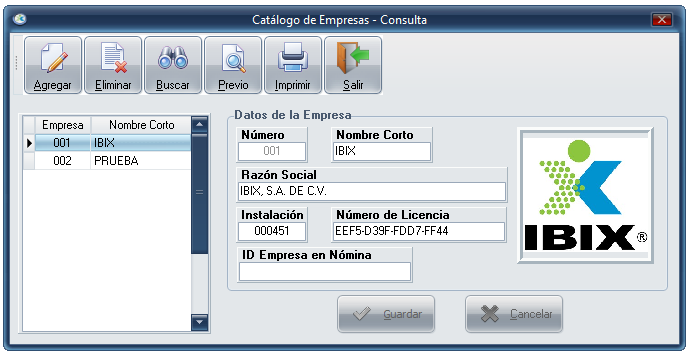Click the Empresa column header
This screenshot has height=360, width=690.
tap(62, 125)
